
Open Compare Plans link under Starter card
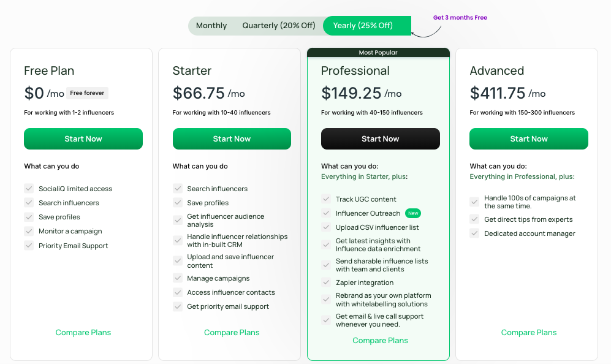[232, 332]
